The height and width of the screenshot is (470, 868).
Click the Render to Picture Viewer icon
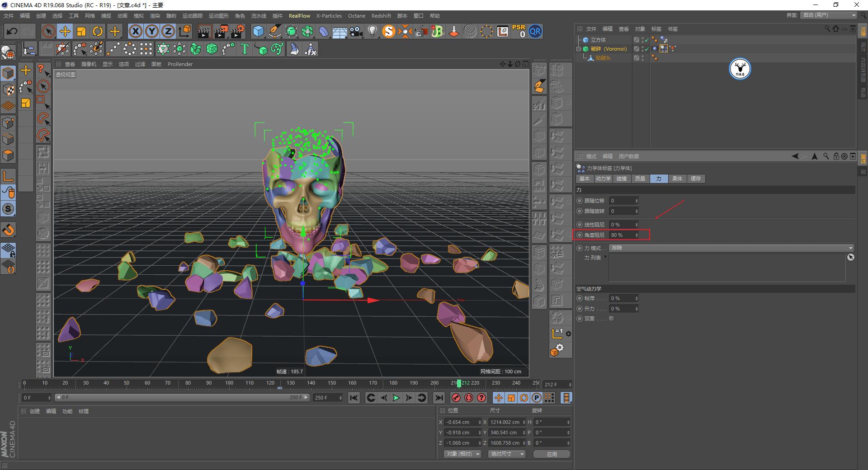(x=221, y=31)
